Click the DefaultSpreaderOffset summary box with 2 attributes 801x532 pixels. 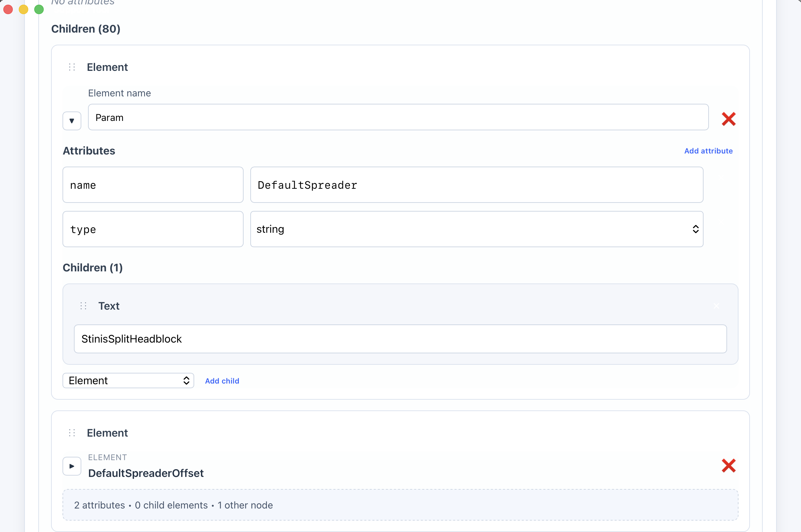(400, 505)
